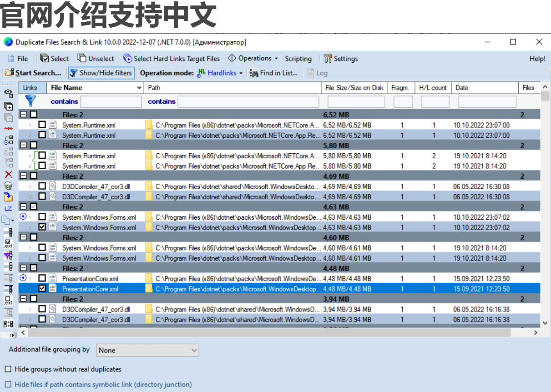Screen dimensions: 551x392
Task: Click the horizontal scrollbar thumb
Action: click(269, 333)
